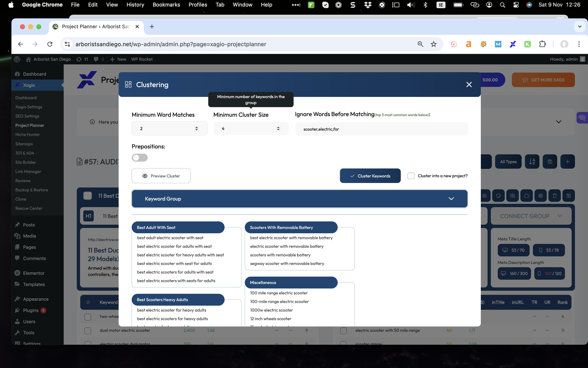Open the Chrome Extensions puzzle icon
Screen dimensions: 588x368
point(542,44)
